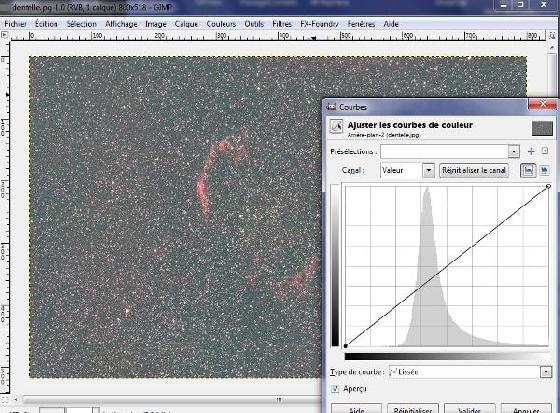Viewport: 560px width, 413px height.
Task: Expand the Présélections dropdown arrow
Action: 514,151
